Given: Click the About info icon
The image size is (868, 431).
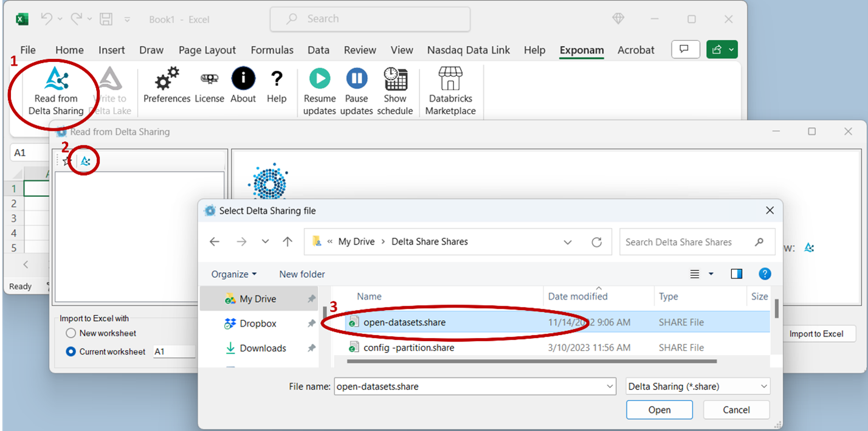Looking at the screenshot, I should point(243,79).
